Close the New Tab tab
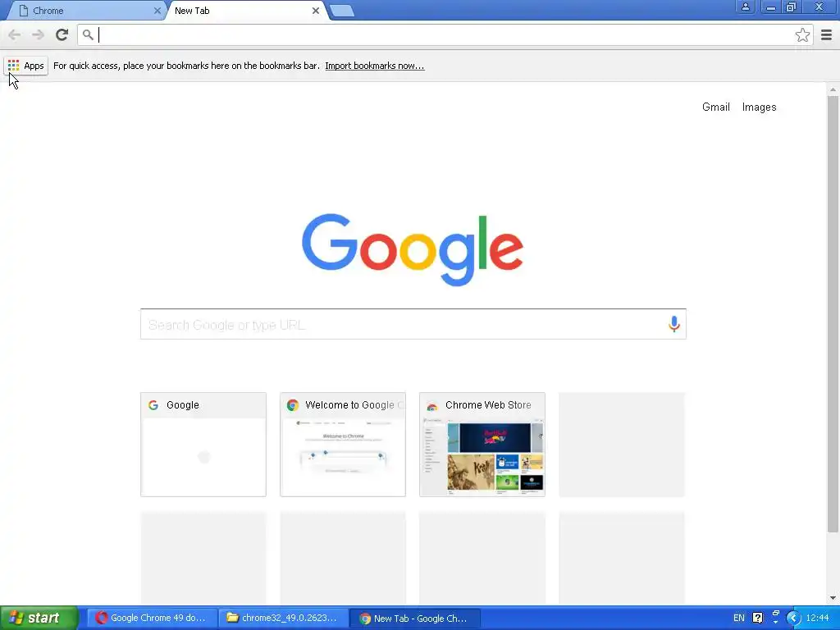This screenshot has width=840, height=630. [x=316, y=11]
